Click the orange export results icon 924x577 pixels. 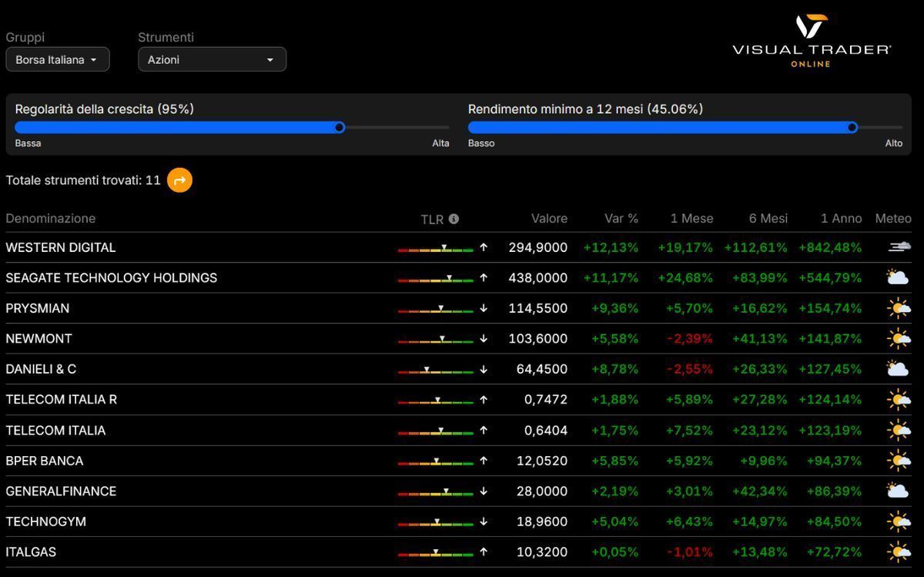(179, 180)
